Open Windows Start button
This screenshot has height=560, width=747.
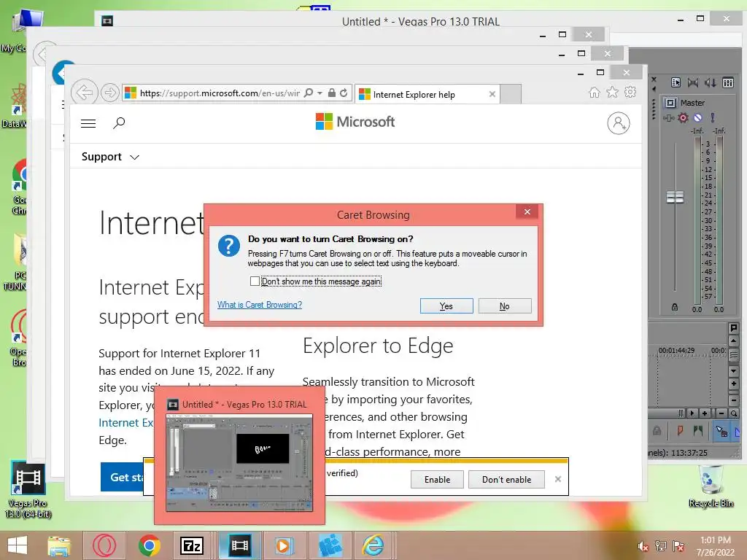click(18, 545)
